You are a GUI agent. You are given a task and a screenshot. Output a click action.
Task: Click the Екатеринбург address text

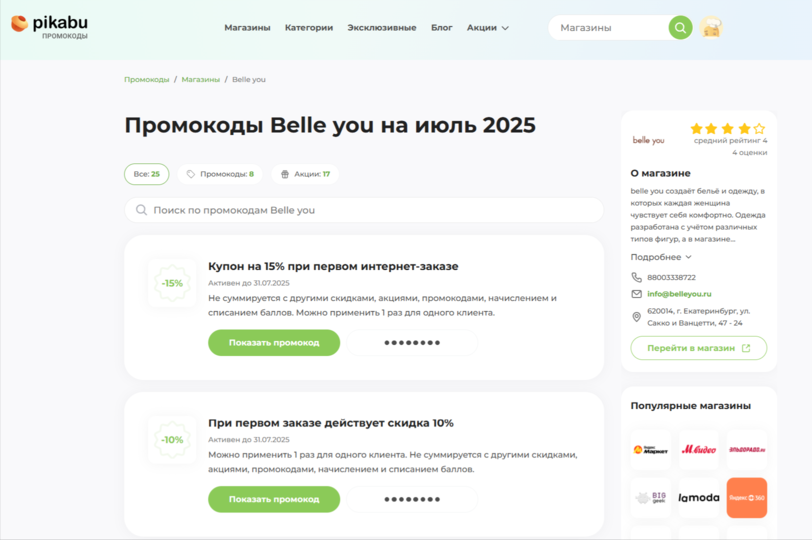click(x=699, y=317)
